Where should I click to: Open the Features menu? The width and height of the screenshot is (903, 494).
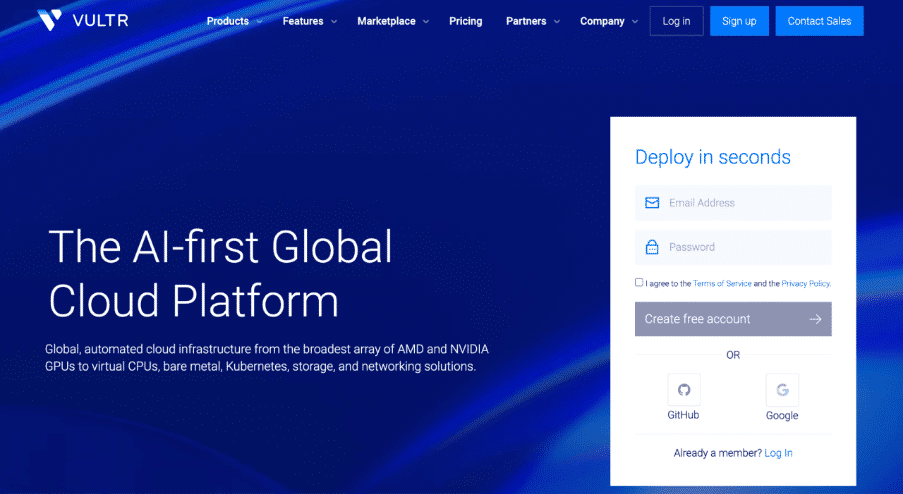click(303, 21)
